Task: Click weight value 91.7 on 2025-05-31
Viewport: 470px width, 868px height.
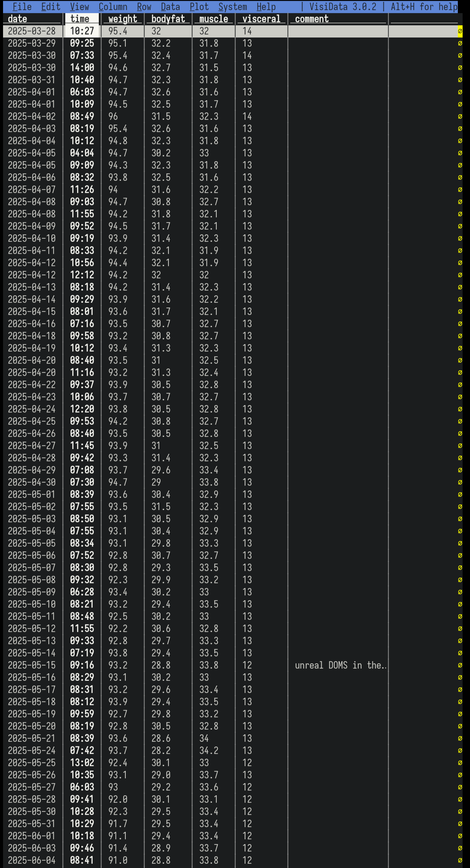Action: pos(118,824)
